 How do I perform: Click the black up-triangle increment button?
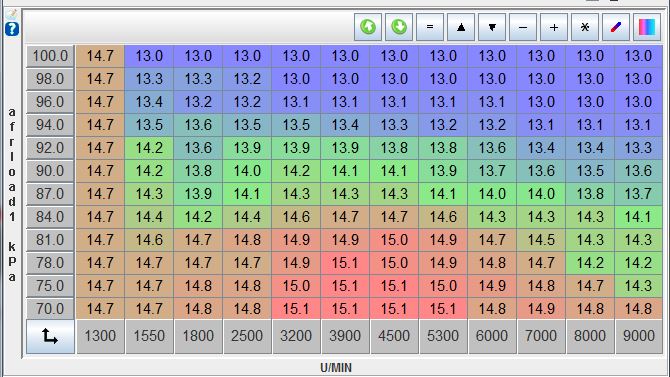pos(461,27)
